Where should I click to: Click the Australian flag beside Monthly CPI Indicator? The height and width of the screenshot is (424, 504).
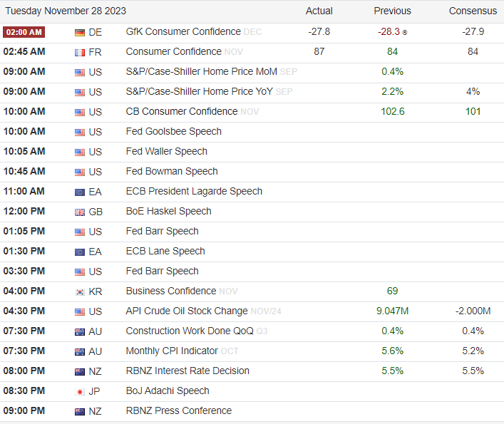click(x=80, y=351)
